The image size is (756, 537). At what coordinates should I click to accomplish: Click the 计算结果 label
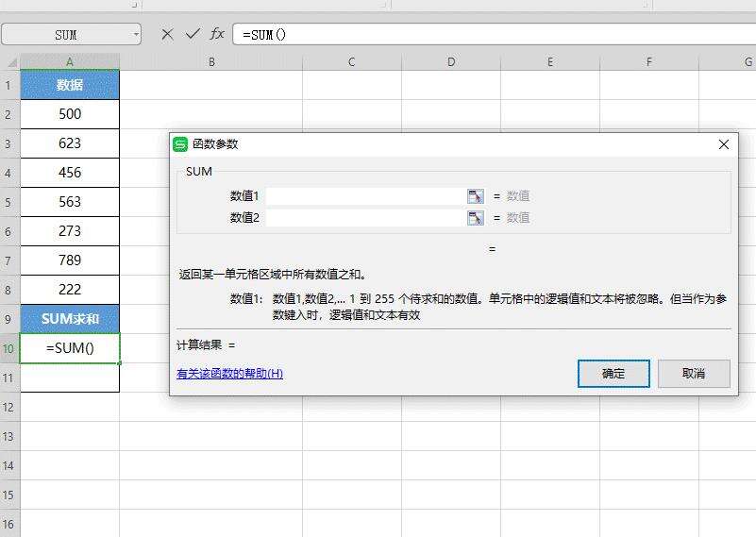point(199,345)
